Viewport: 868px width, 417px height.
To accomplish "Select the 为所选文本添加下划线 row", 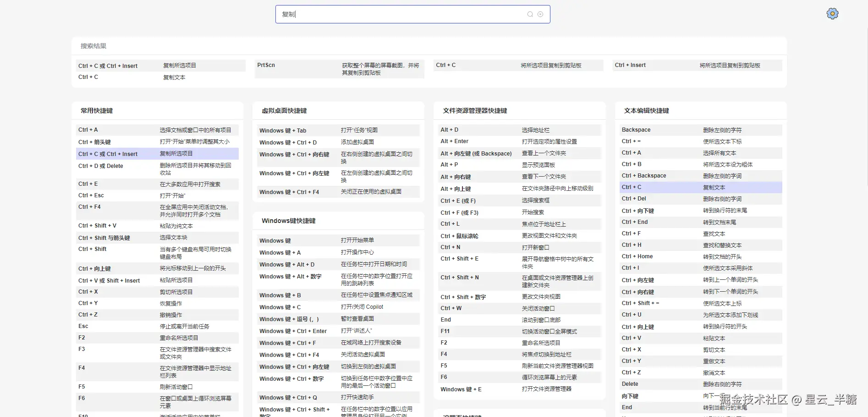I will pyautogui.click(x=701, y=315).
